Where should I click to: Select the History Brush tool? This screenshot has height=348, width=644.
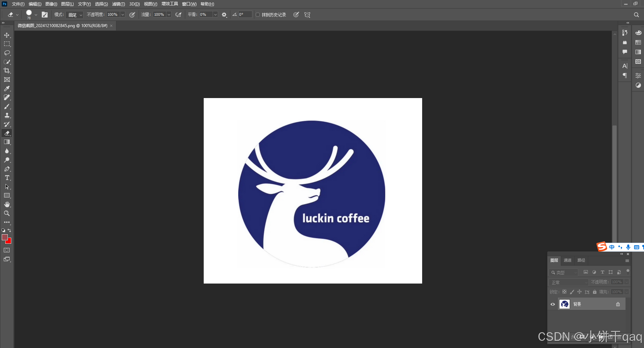tap(7, 124)
